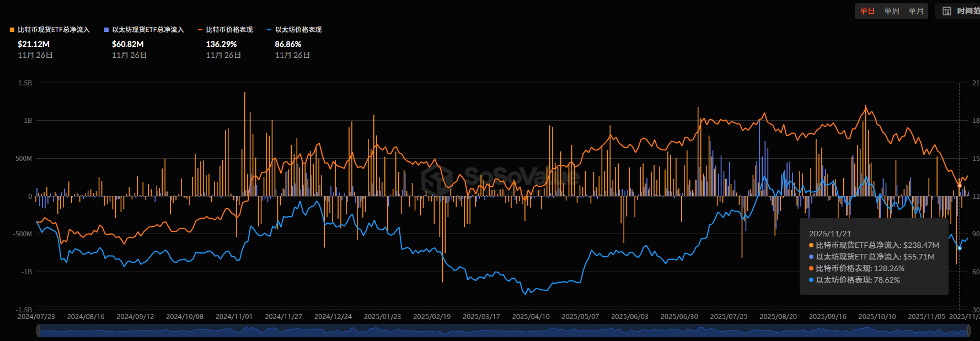Click the 2025/01/23 x-axis date label
The width and height of the screenshot is (980, 341).
[x=382, y=317]
